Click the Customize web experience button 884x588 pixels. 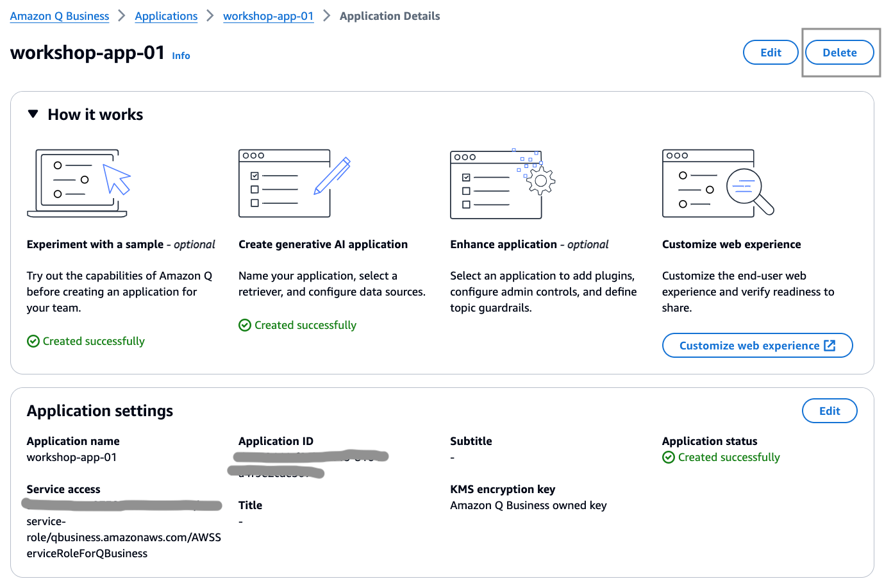click(757, 346)
